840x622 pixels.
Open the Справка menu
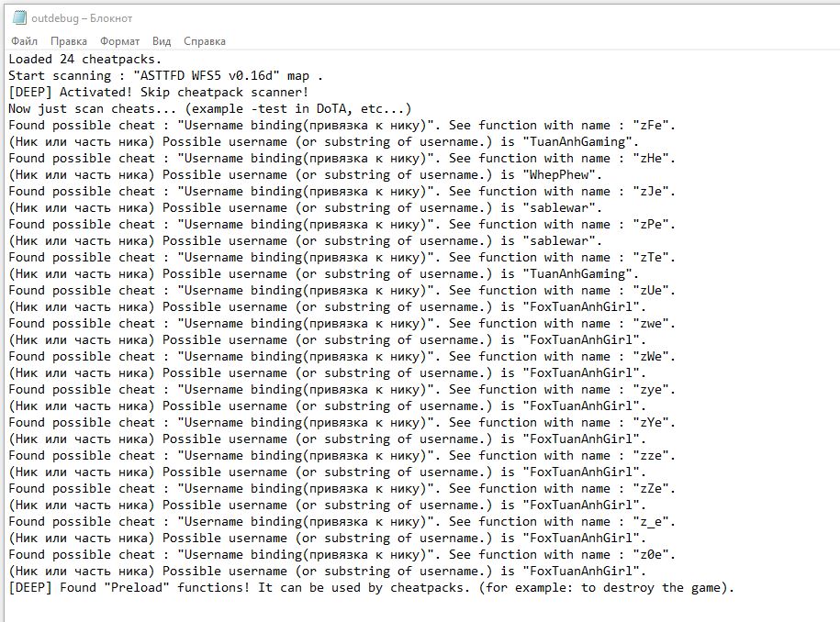pyautogui.click(x=204, y=41)
